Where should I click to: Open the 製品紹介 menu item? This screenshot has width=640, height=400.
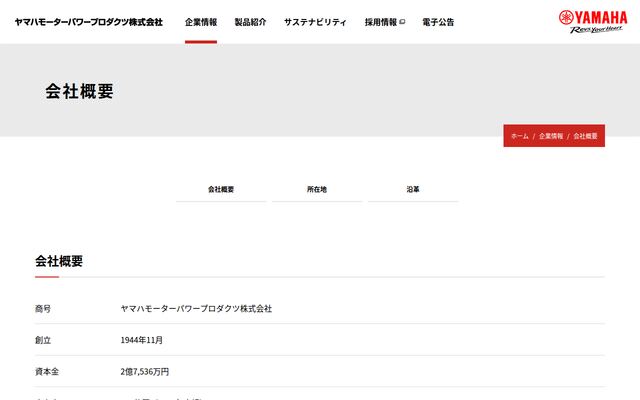click(250, 22)
